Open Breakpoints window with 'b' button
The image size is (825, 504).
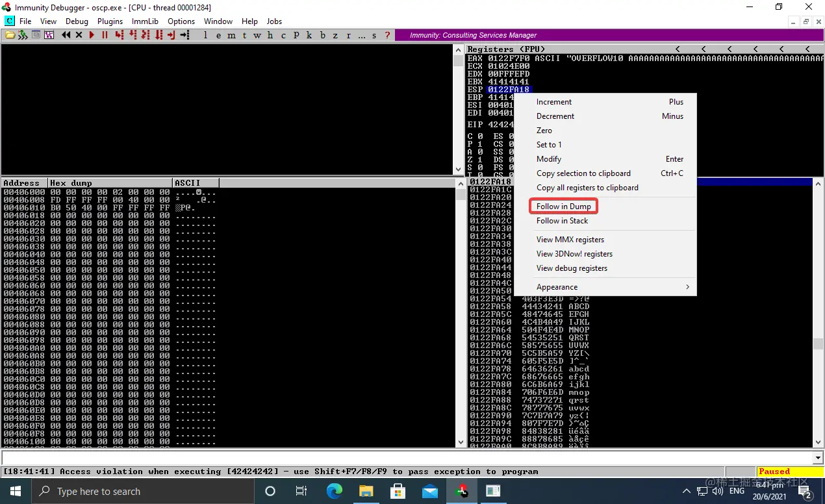[x=323, y=35]
